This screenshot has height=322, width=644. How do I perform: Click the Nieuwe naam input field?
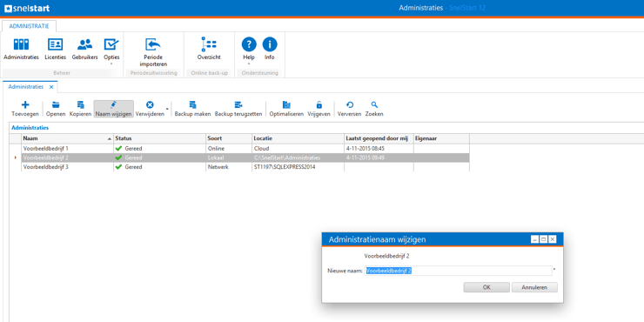(458, 271)
